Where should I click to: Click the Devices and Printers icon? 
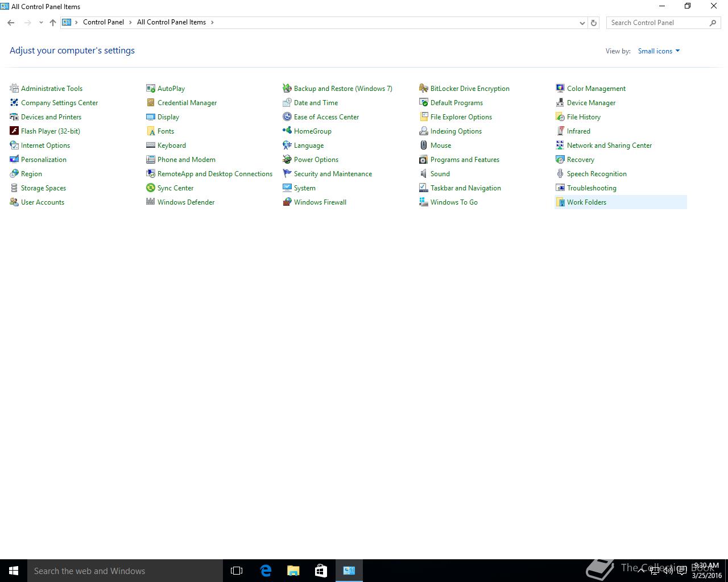(14, 117)
